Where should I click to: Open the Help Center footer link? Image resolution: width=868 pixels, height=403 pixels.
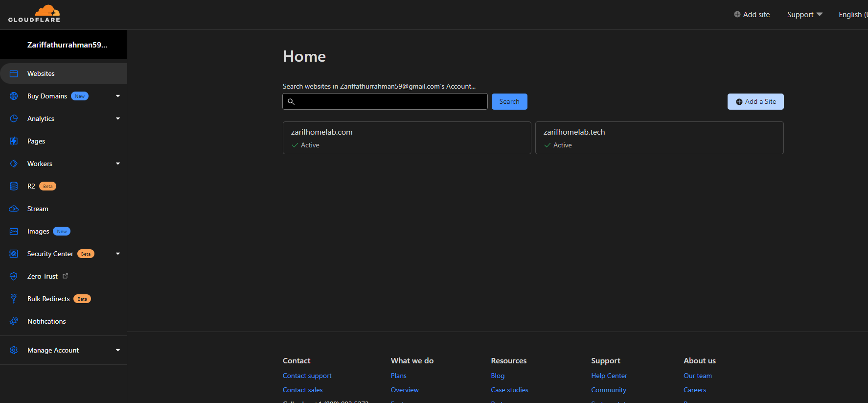[x=609, y=376]
